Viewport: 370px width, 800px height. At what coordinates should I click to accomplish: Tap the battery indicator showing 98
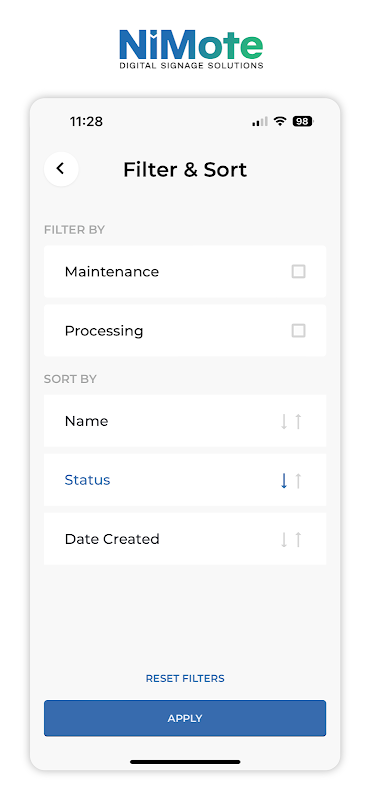tap(303, 121)
